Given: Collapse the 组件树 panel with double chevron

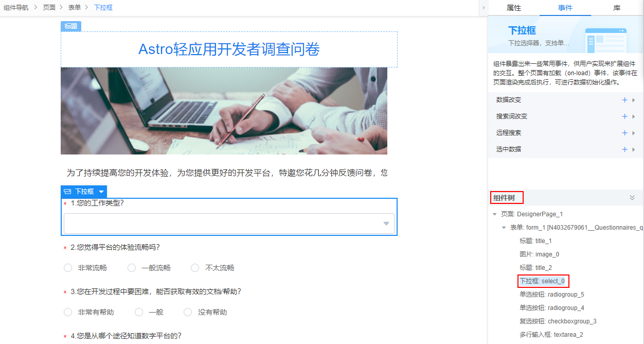Looking at the screenshot, I should point(632,197).
